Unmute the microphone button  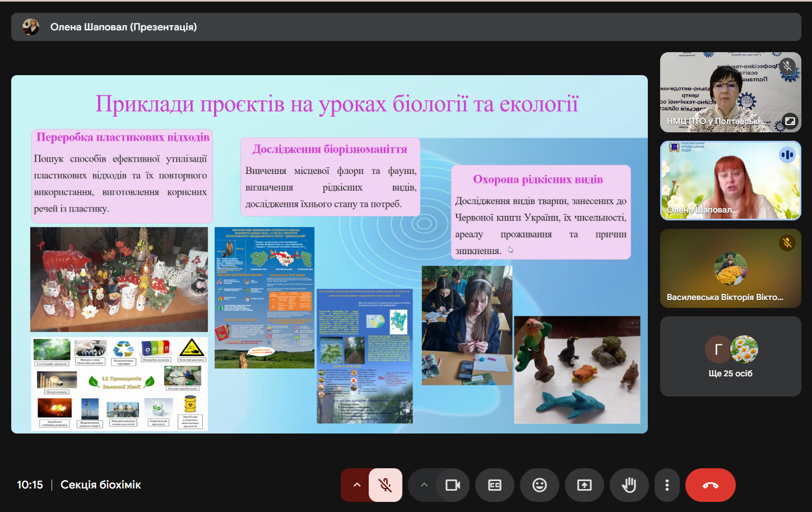click(386, 485)
